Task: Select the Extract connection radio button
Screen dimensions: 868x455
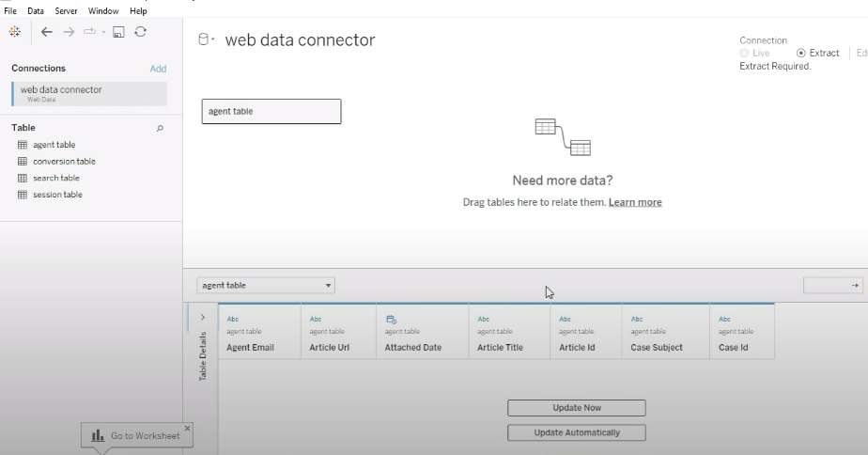Action: 800,54
